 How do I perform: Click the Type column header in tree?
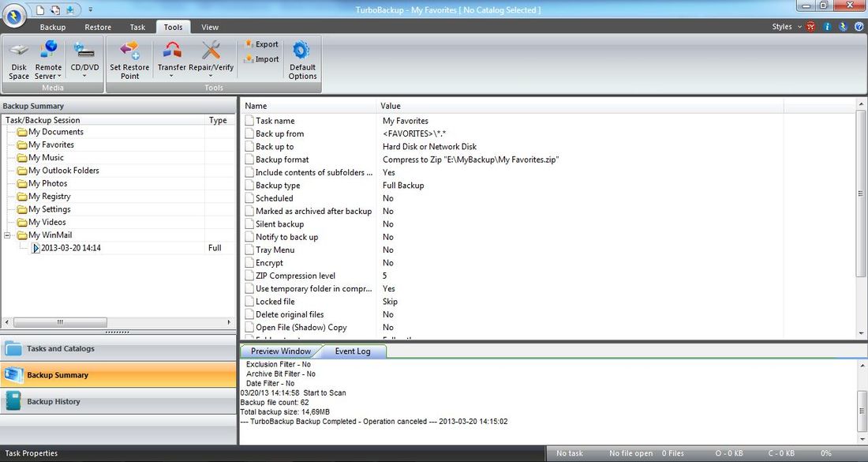pos(220,120)
